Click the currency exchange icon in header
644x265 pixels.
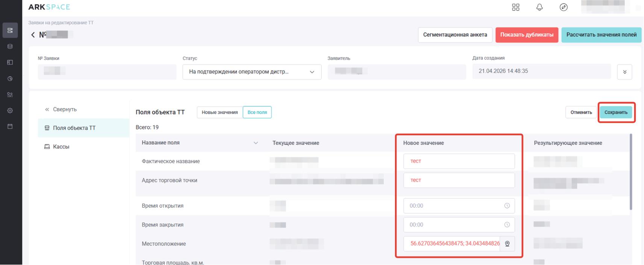point(563,7)
